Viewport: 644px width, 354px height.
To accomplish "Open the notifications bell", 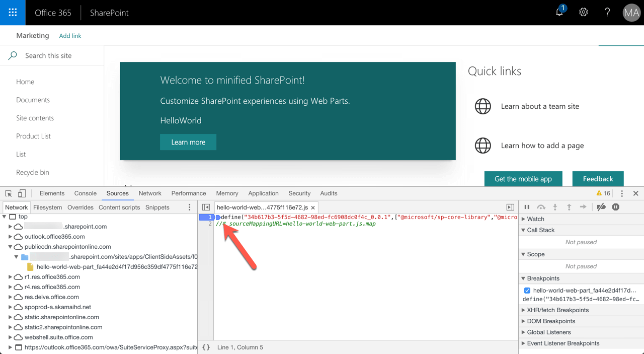I will tap(560, 12).
